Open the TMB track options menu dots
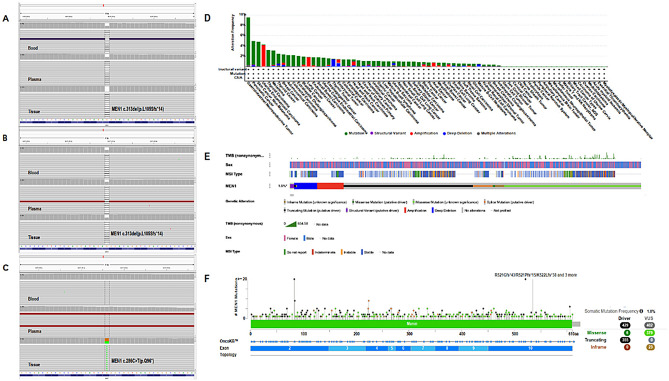The width and height of the screenshot is (669, 381). 270,156
